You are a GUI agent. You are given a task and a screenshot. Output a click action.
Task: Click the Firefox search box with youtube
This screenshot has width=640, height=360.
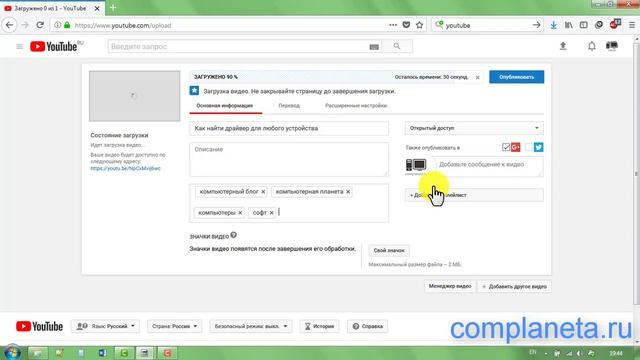coord(486,25)
